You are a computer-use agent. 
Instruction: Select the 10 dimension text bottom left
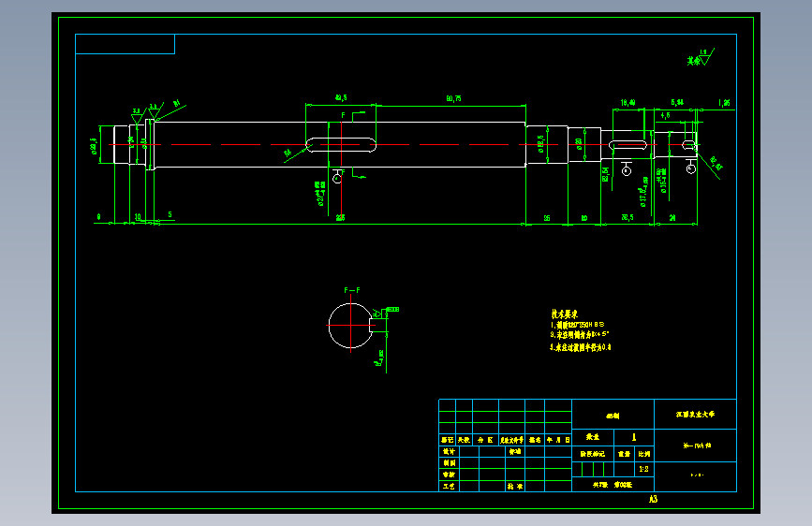pos(138,217)
